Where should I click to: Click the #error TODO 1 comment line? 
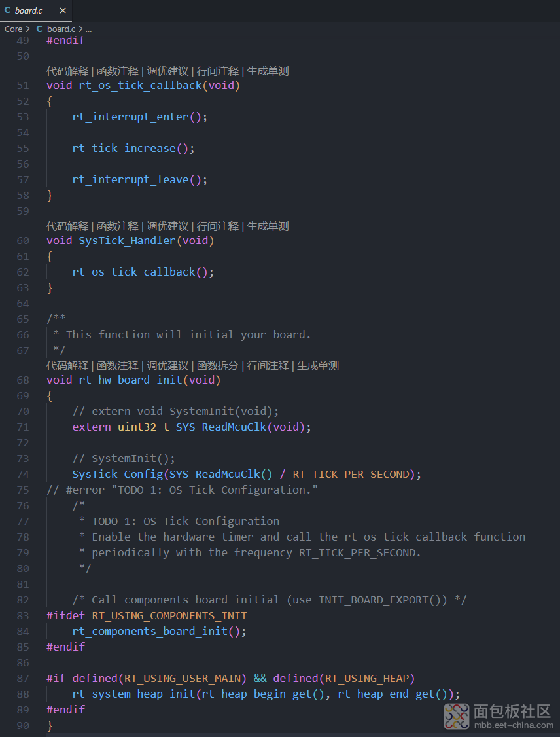(x=183, y=490)
